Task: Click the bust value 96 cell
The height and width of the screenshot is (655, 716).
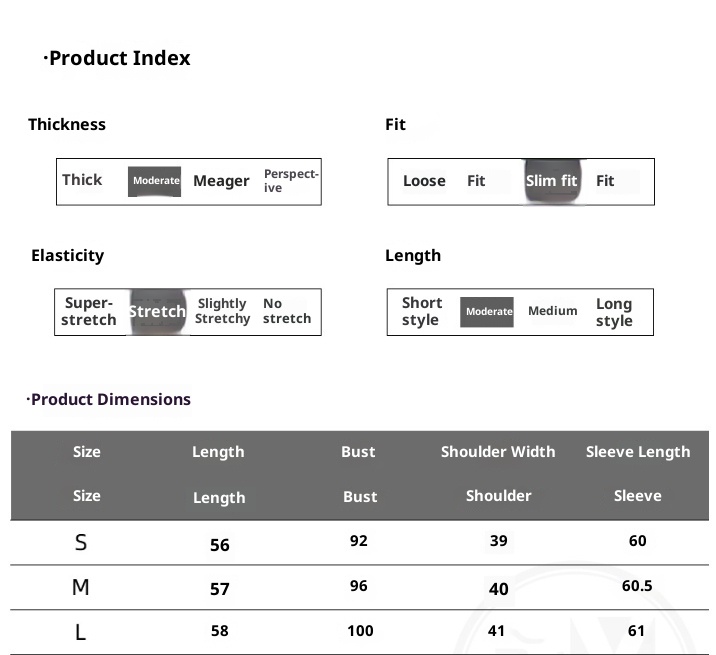Action: click(359, 587)
